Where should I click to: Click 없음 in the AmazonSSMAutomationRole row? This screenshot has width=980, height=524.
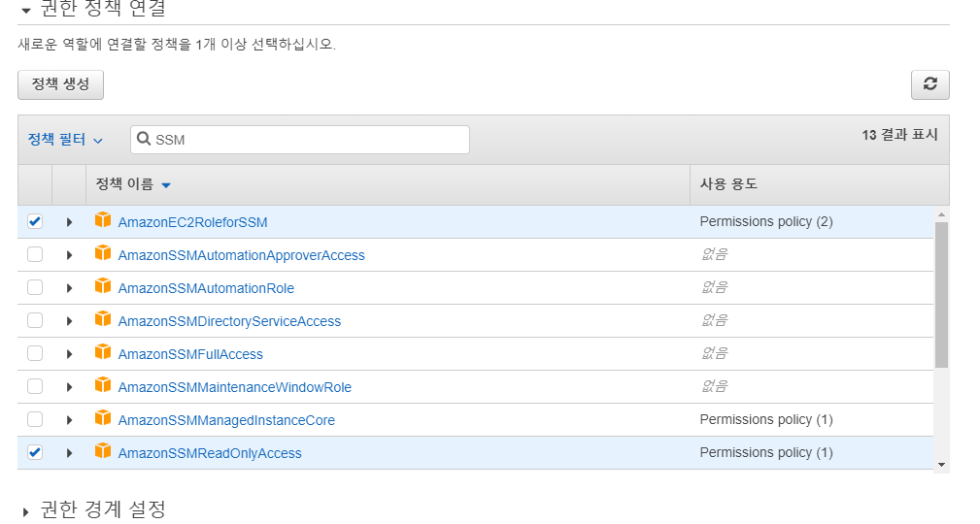pyautogui.click(x=715, y=287)
